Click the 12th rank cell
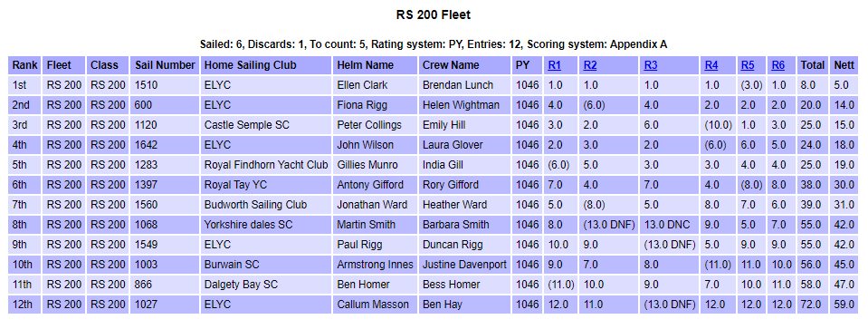This screenshot has width=868, height=329. (24, 305)
